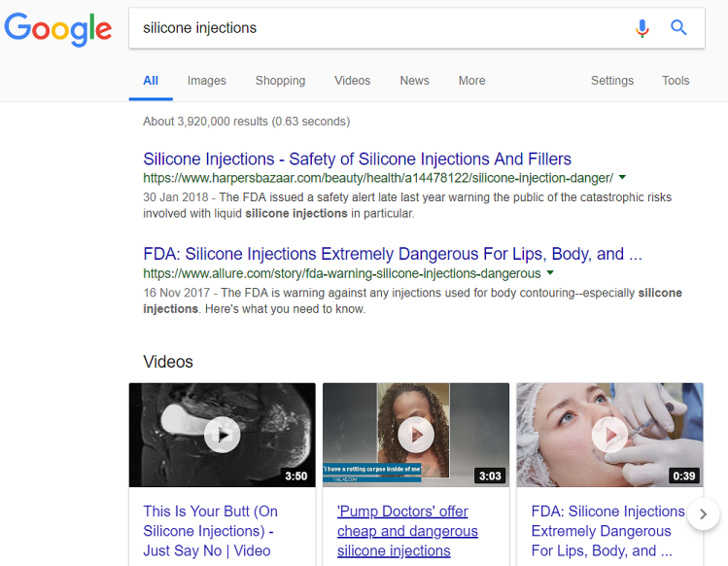728x566 pixels.
Task: Click the harpersbazaar.com green URL text
Action: point(378,178)
